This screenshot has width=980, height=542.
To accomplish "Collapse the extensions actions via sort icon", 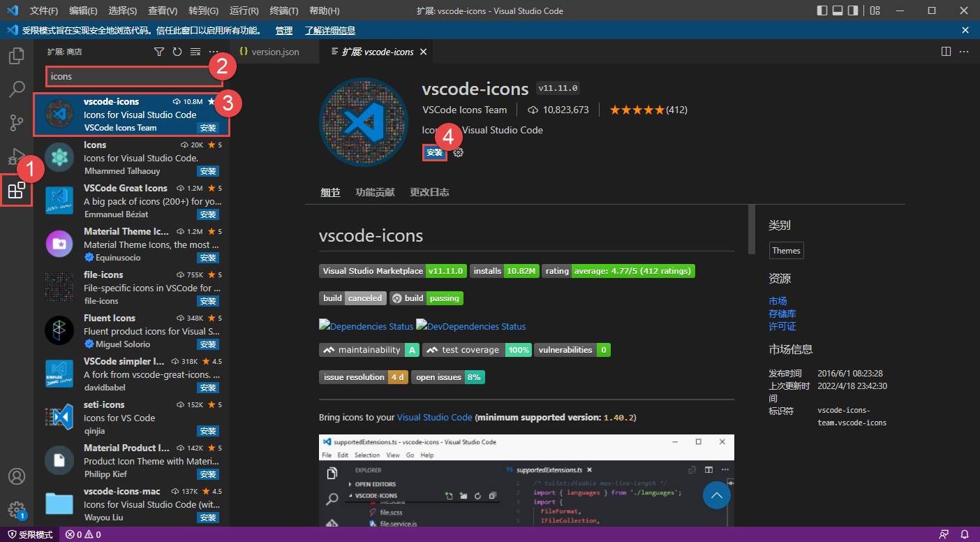I will click(195, 51).
